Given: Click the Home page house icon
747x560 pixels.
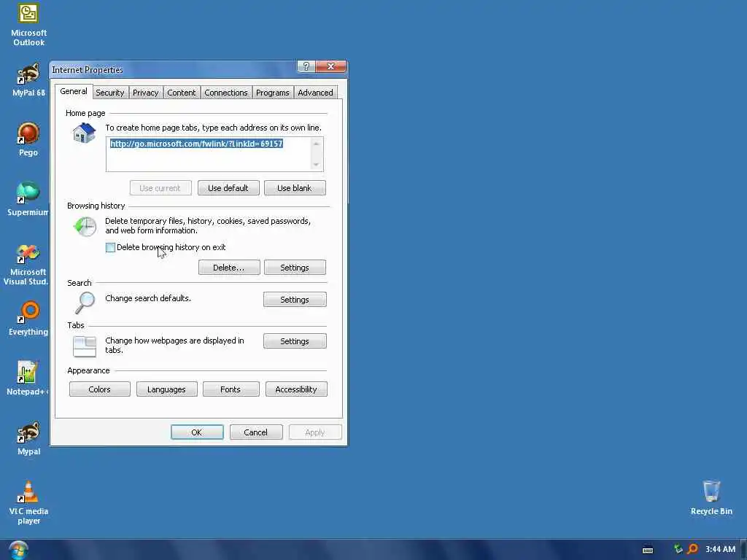Looking at the screenshot, I should [x=85, y=133].
